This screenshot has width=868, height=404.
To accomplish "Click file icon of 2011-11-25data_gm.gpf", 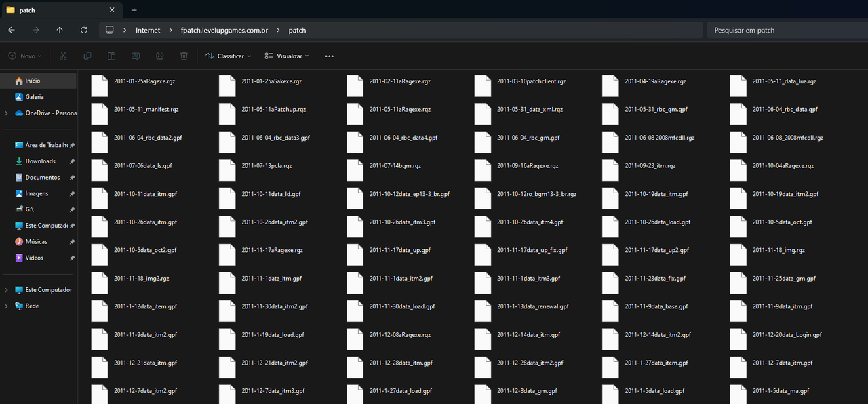I will [738, 283].
